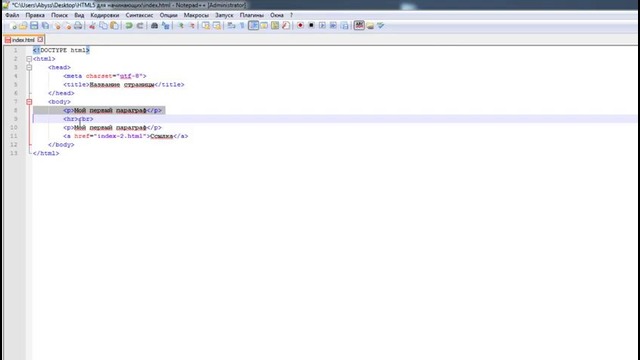The height and width of the screenshot is (360, 640).
Task: Open the Синтаксис menu
Action: (x=139, y=15)
